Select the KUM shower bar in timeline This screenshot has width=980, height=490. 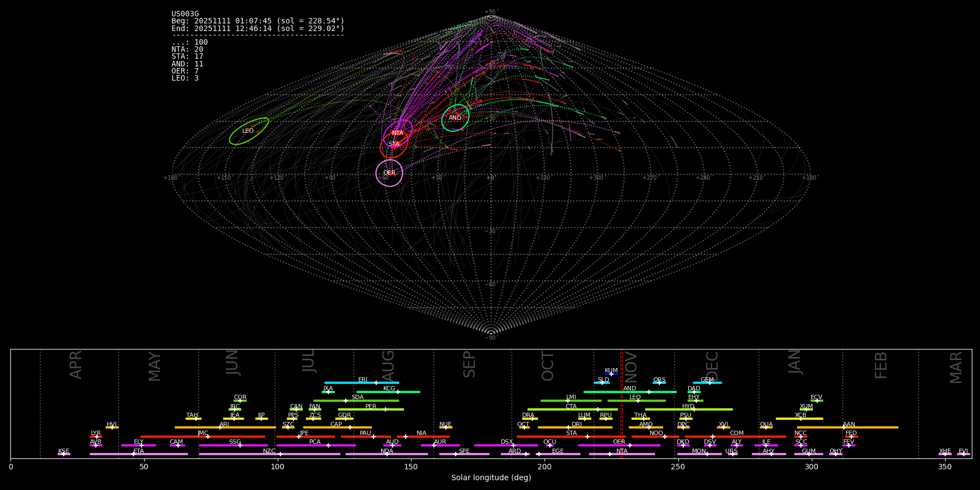(x=611, y=374)
